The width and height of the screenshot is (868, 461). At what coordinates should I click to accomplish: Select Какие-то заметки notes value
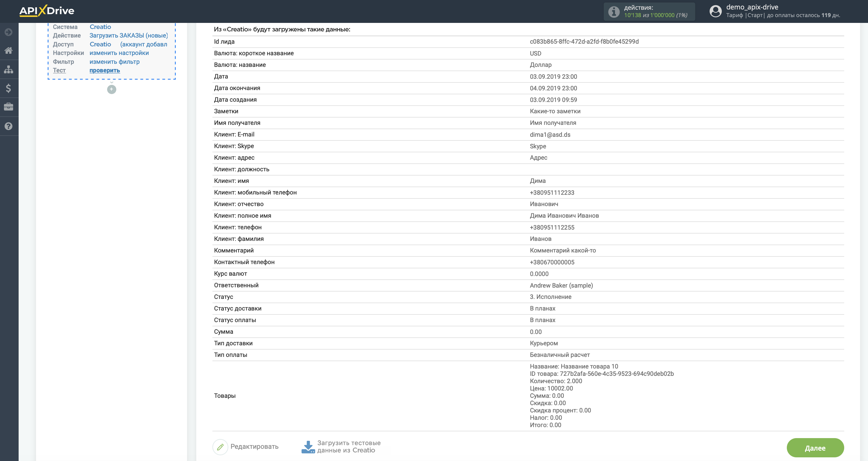(555, 111)
